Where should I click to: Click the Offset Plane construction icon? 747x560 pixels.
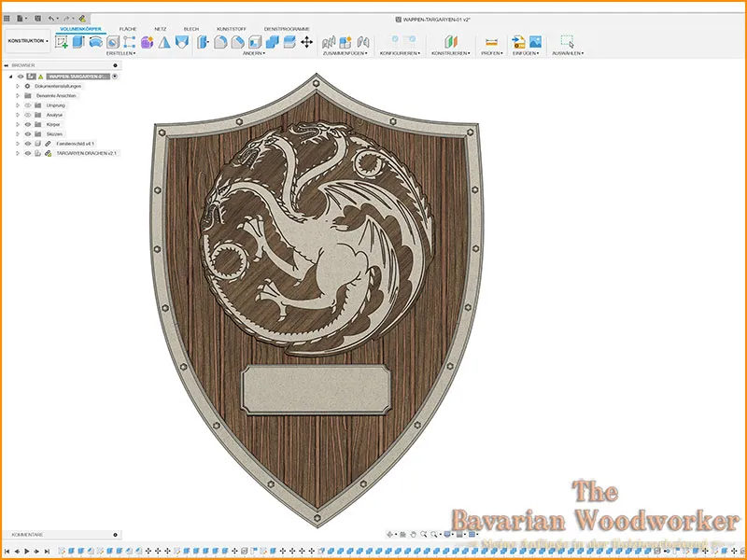(x=451, y=42)
